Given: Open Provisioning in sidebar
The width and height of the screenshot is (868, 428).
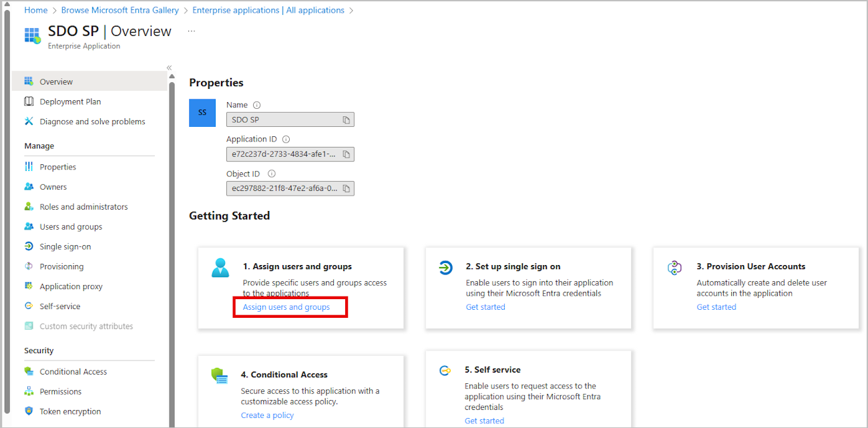Looking at the screenshot, I should point(61,266).
